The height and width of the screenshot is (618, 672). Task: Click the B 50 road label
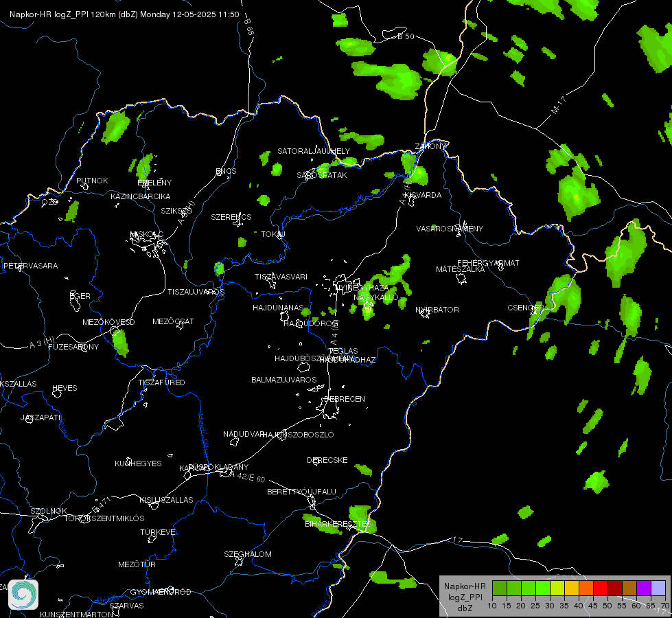[406, 36]
